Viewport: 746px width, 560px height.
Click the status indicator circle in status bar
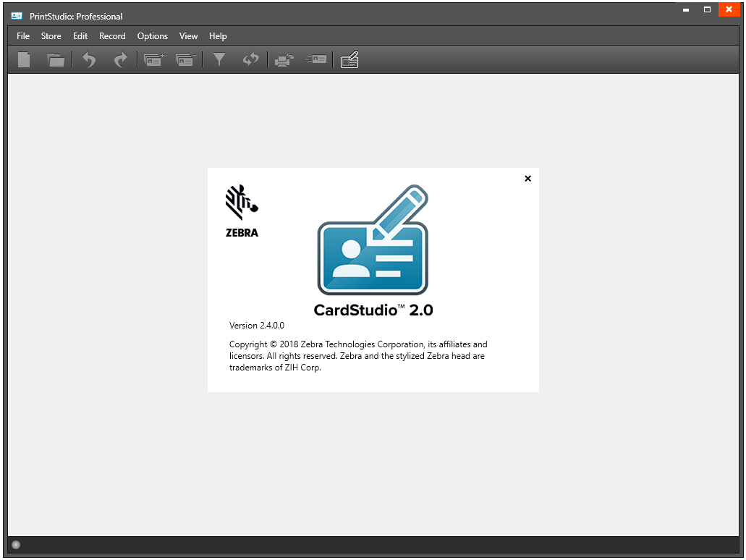click(x=16, y=545)
